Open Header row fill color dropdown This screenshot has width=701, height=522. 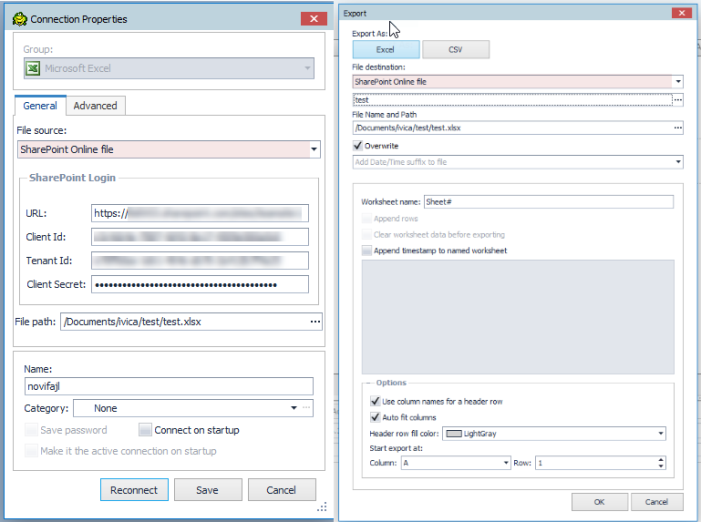coord(661,434)
